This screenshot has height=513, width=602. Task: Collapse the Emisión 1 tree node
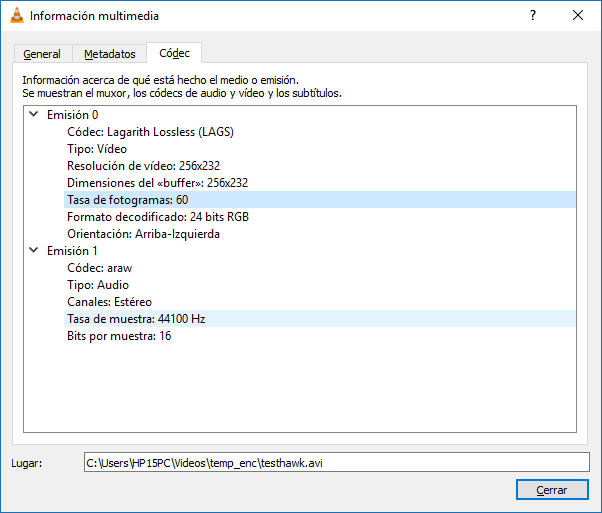[x=34, y=250]
